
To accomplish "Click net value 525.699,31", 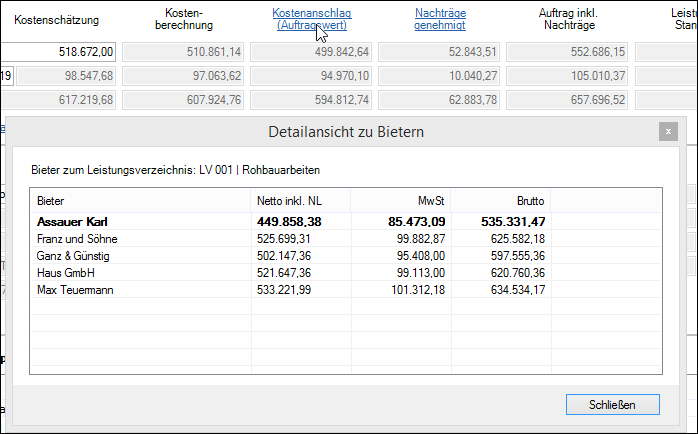I will pos(284,239).
